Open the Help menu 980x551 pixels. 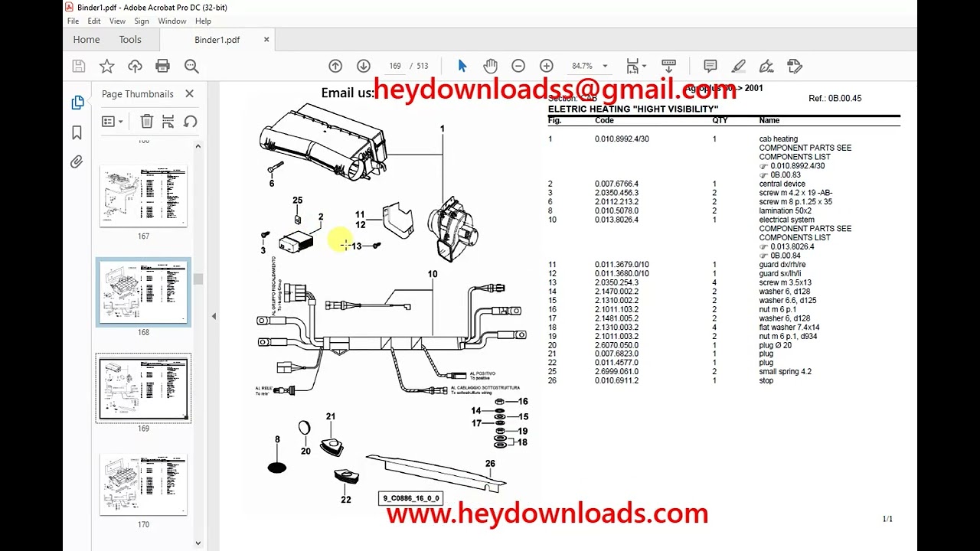pyautogui.click(x=203, y=21)
